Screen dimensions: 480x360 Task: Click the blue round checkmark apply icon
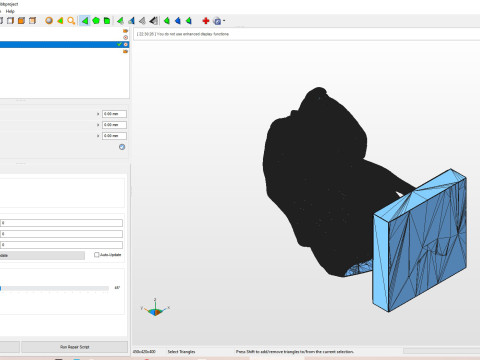click(x=122, y=147)
